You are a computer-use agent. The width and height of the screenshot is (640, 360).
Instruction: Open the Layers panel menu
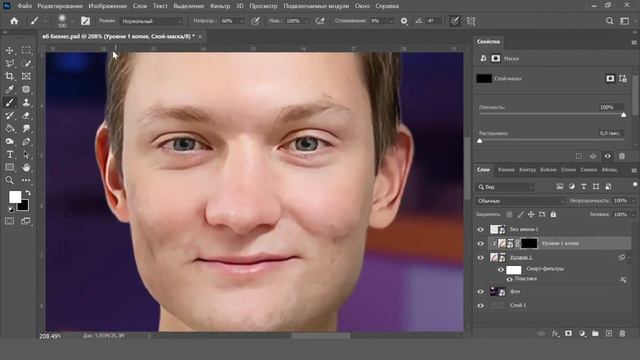pos(634,170)
